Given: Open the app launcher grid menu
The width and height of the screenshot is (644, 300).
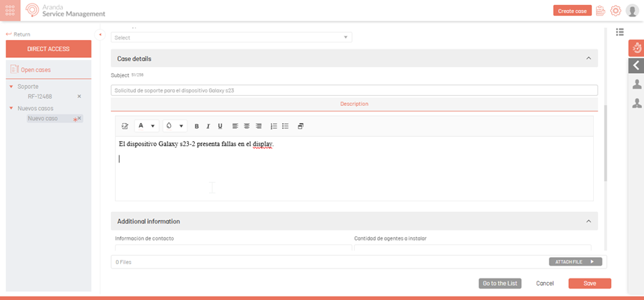Looking at the screenshot, I should [10, 10].
